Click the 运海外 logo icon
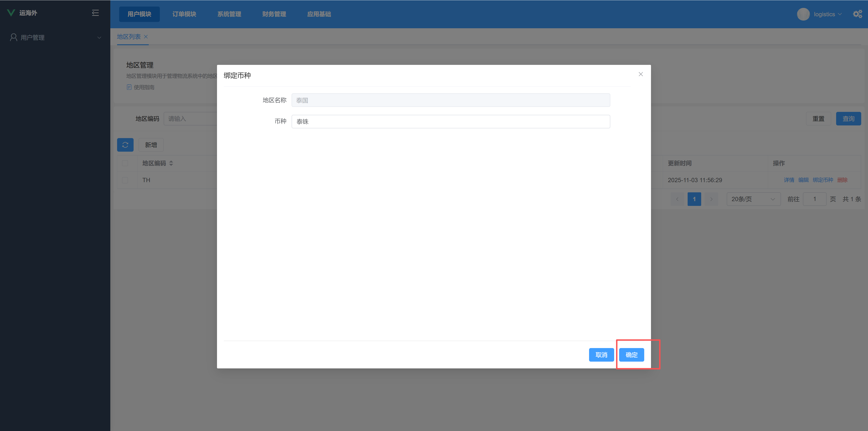Viewport: 868px width, 431px height. 11,13
